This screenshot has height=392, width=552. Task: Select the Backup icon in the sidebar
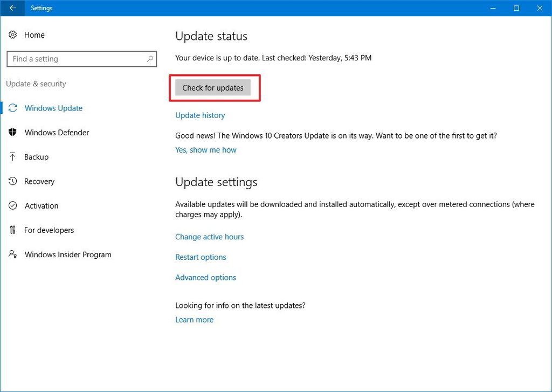13,157
